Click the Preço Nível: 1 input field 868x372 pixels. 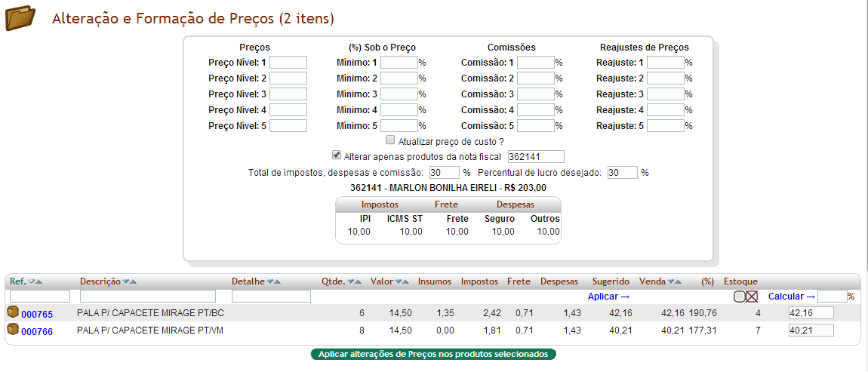[288, 63]
